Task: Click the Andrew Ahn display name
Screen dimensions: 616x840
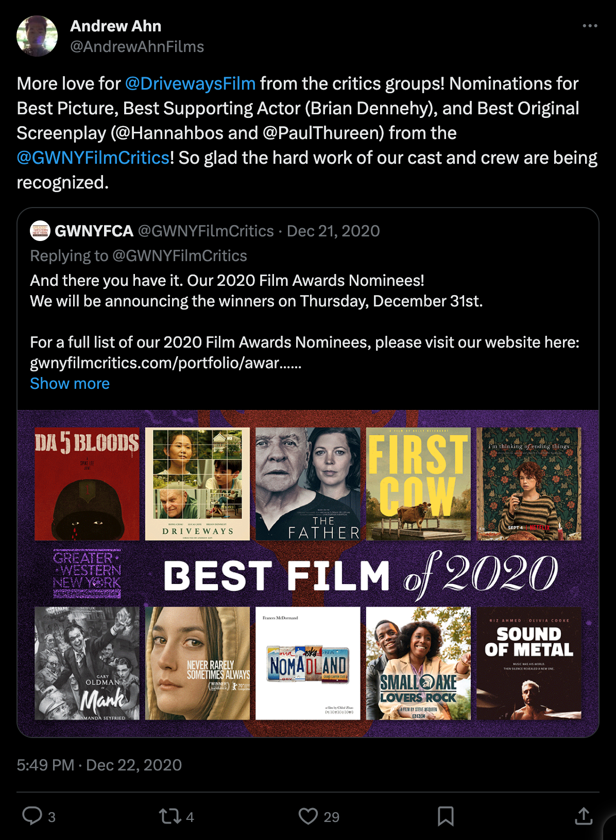Action: 116,26
